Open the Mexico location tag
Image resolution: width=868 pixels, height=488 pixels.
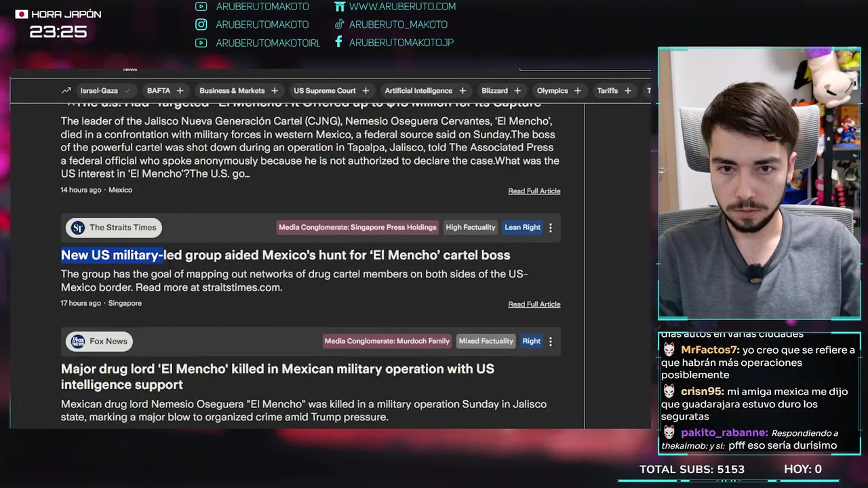point(120,190)
